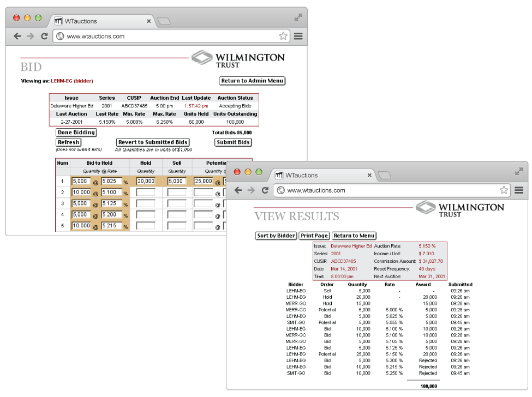The height and width of the screenshot is (397, 532).
Task: Click yellow minimize button on Bid window
Action: [27, 17]
